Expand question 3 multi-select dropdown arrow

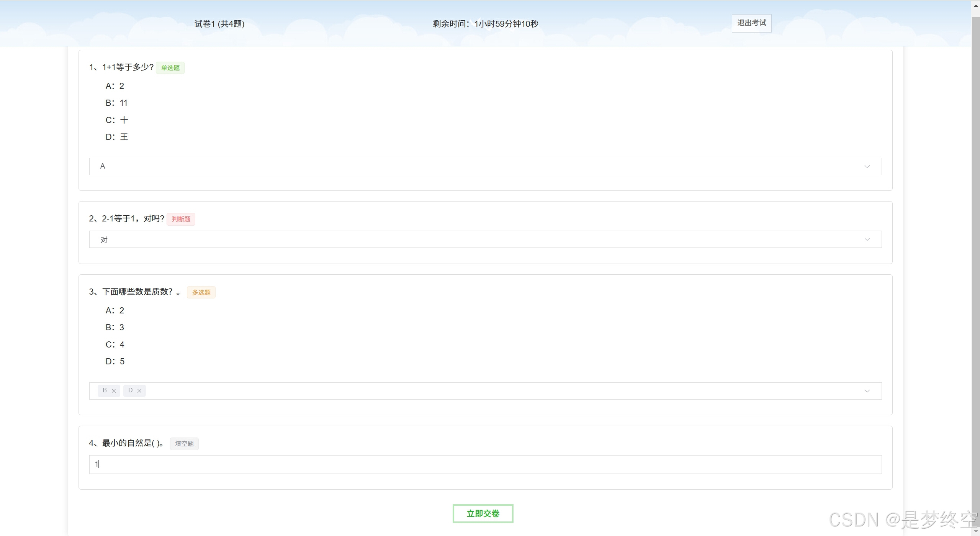[867, 391]
